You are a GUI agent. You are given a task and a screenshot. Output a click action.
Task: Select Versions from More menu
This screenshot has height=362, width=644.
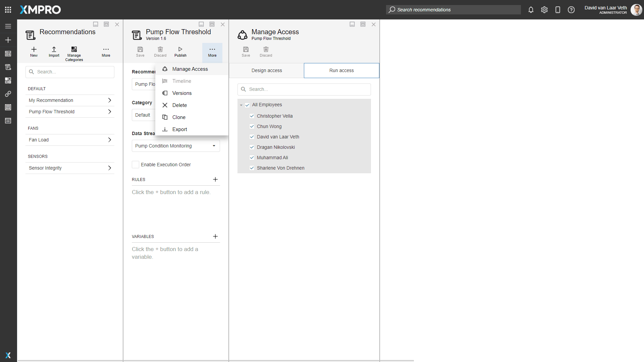click(182, 93)
